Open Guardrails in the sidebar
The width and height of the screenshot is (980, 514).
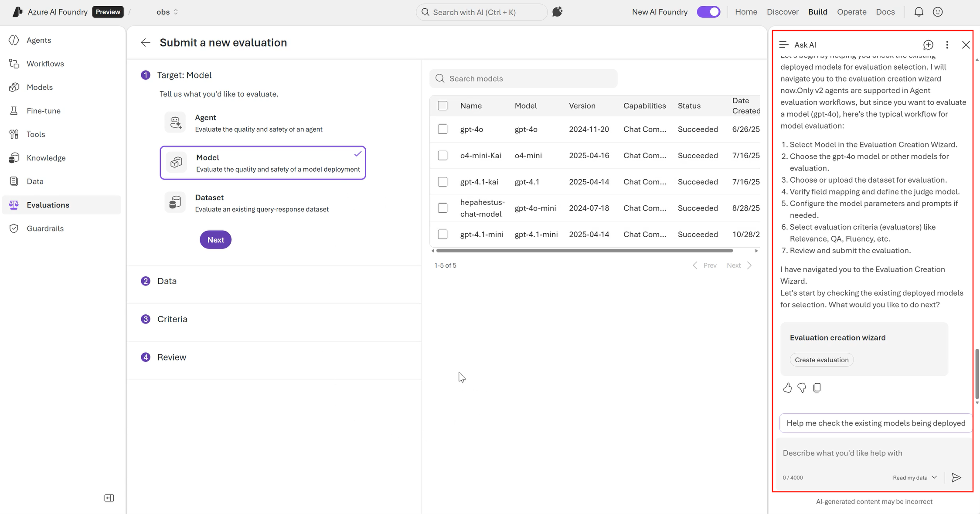(x=45, y=228)
